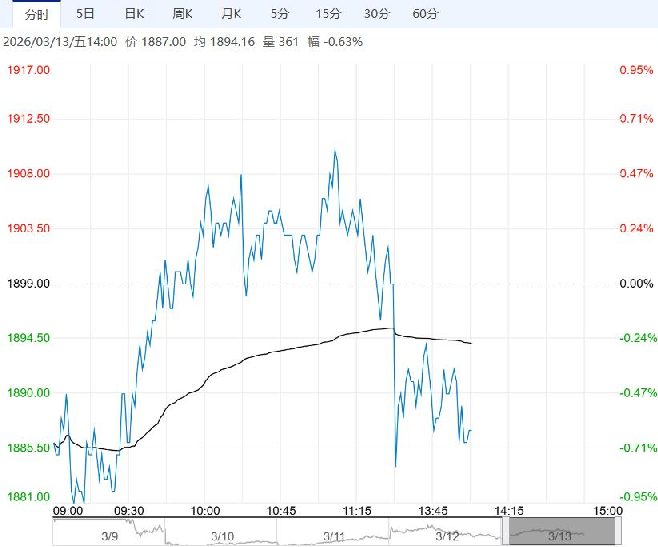The image size is (658, 547).
Task: Click the 3/12 section of the timeline
Action: tap(446, 532)
